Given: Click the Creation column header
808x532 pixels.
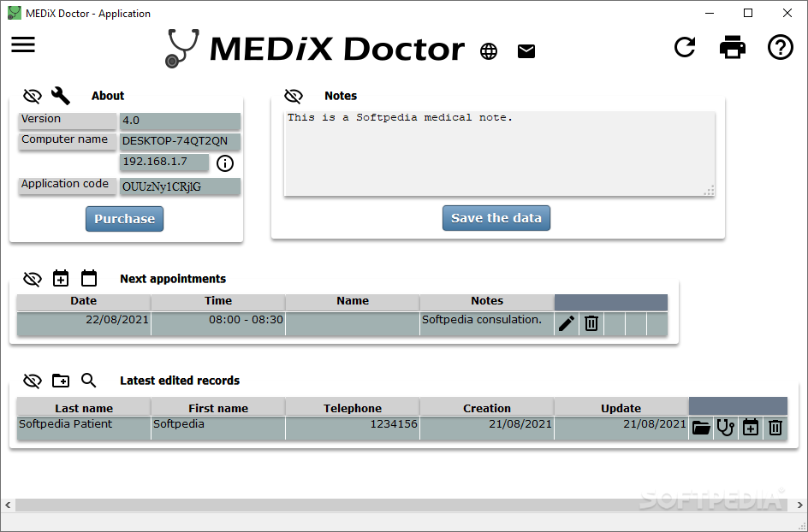Looking at the screenshot, I should [487, 408].
